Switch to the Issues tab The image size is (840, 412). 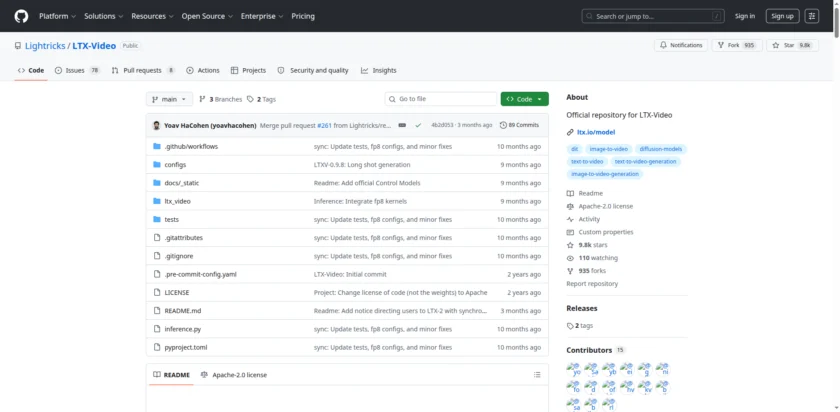(77, 70)
